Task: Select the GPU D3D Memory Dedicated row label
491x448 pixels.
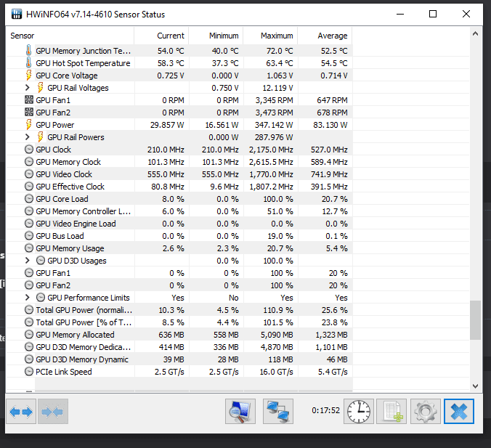Action: (x=84, y=347)
